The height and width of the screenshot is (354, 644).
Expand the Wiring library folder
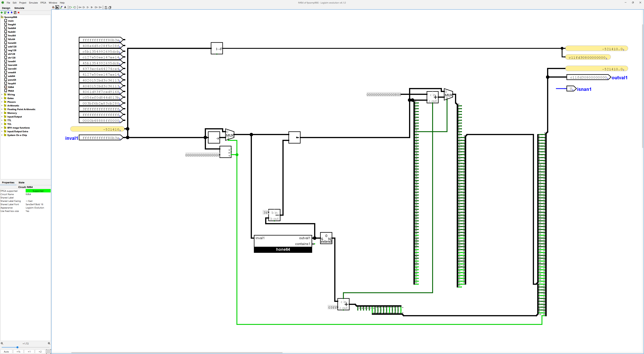(x=2, y=94)
